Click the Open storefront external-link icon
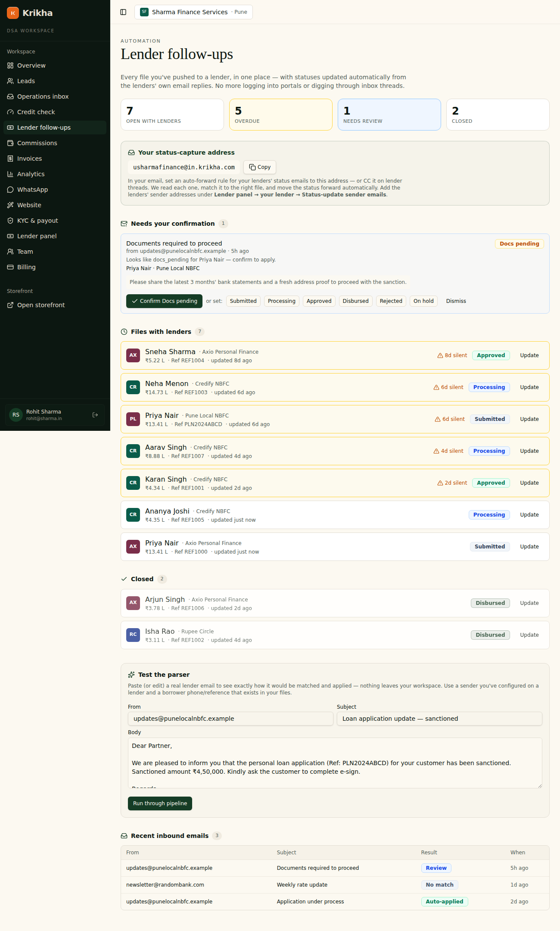 click(x=10, y=305)
